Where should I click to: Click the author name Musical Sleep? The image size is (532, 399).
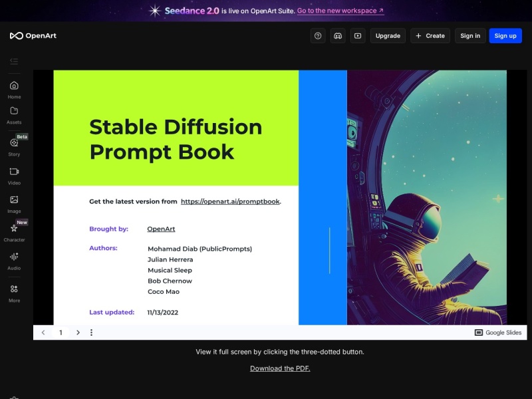point(170,271)
